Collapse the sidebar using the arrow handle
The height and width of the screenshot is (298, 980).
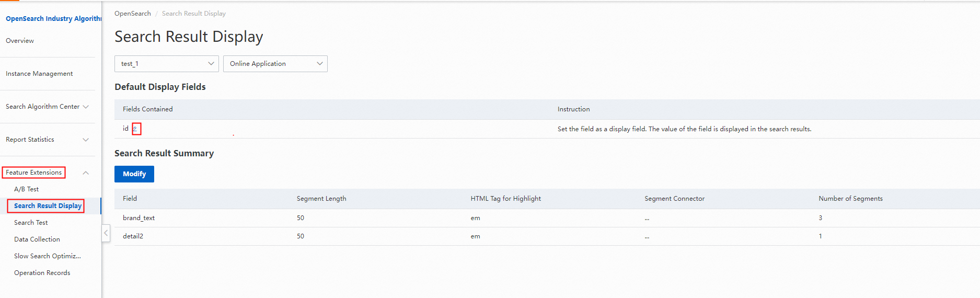point(106,233)
